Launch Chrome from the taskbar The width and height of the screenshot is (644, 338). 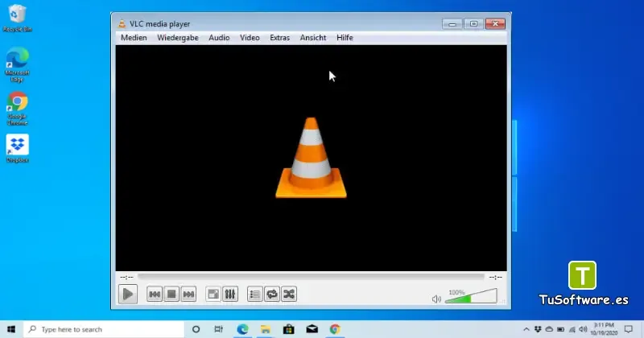[x=335, y=329]
